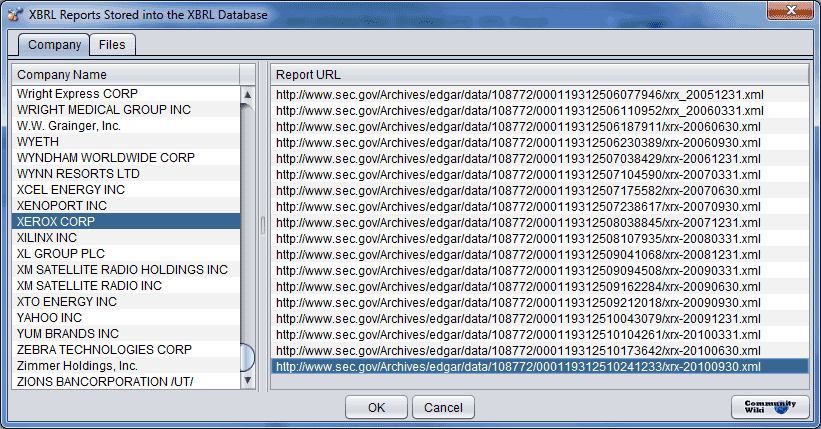Choose report URL ending xrx-20060630.xml

540,127
